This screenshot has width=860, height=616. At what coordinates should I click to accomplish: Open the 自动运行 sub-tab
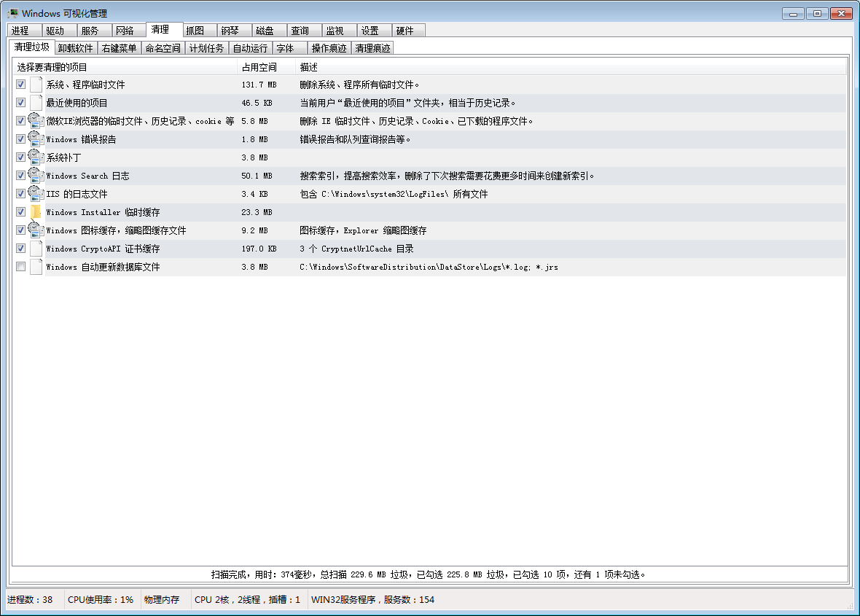click(250, 48)
